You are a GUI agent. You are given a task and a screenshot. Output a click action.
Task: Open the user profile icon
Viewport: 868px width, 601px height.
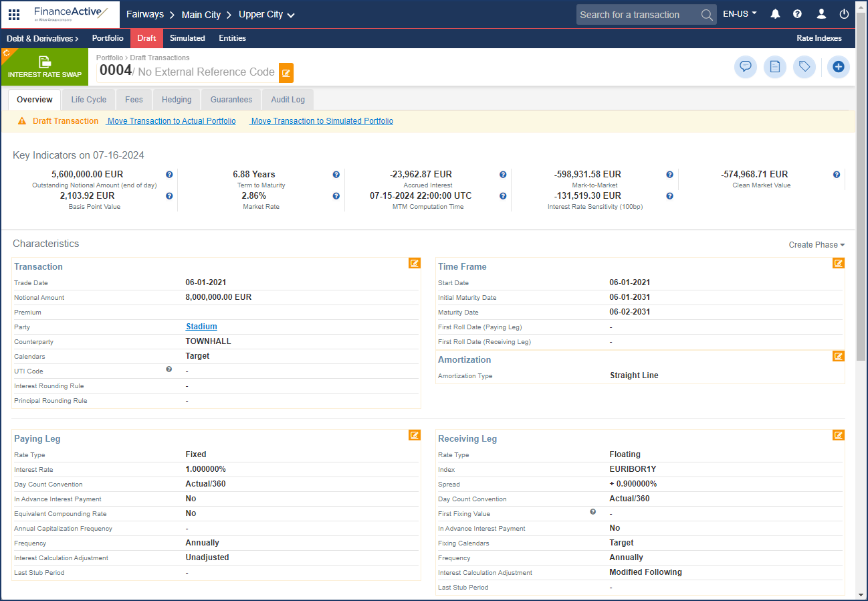[x=821, y=14]
